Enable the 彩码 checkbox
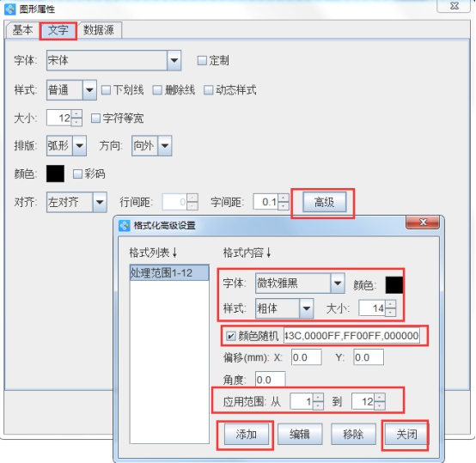 pos(77,174)
